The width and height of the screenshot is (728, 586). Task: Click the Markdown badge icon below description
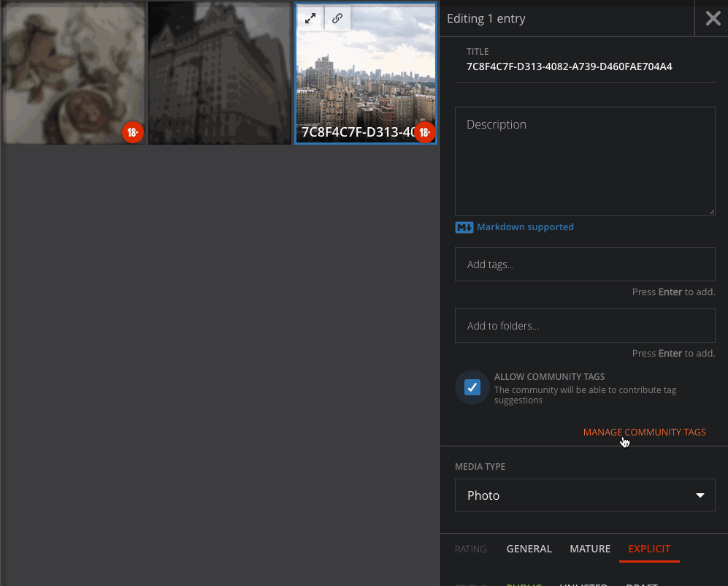tap(464, 227)
